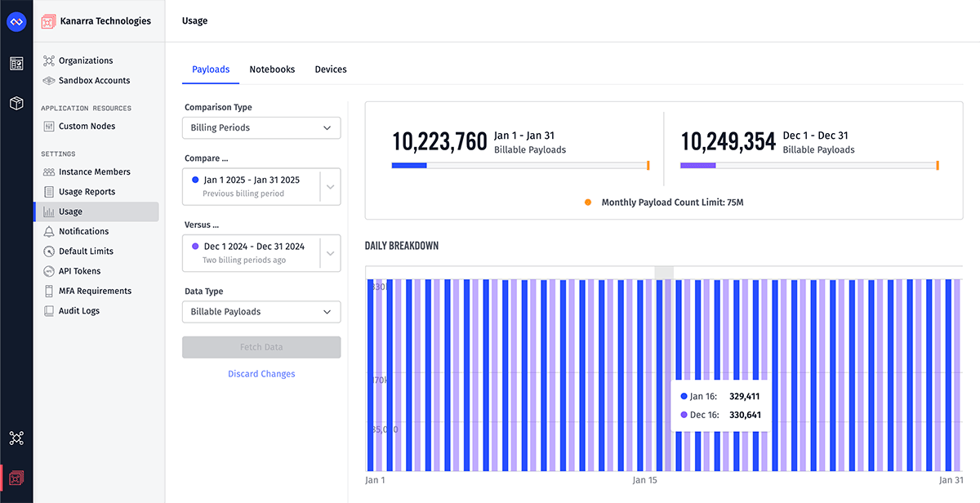Click the Usage bar chart icon
This screenshot has height=503, width=980.
[x=49, y=211]
